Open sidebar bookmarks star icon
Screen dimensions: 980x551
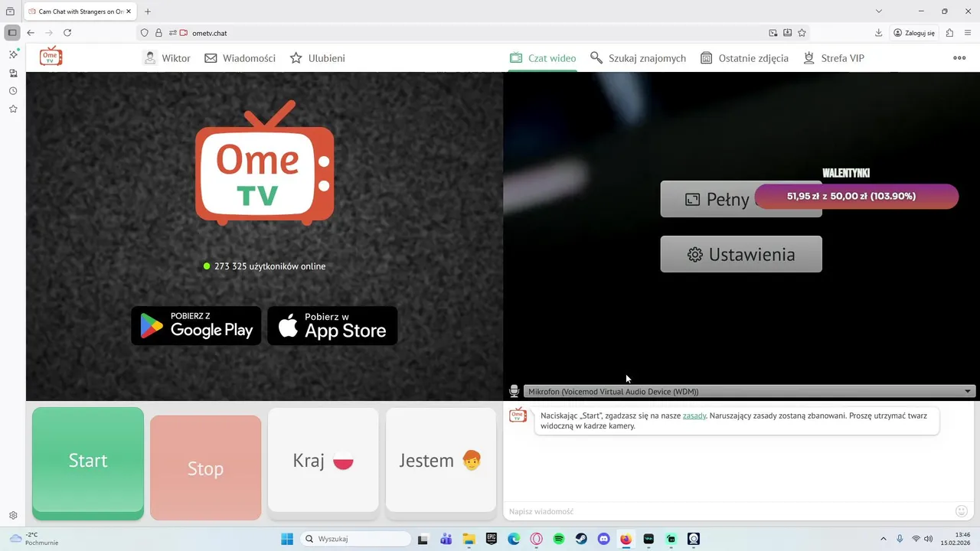(13, 109)
